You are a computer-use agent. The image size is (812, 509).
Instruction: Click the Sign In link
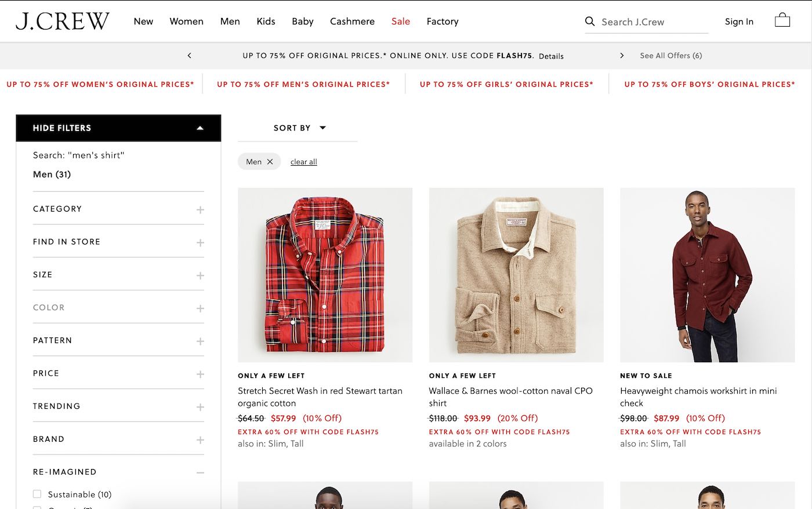click(739, 21)
